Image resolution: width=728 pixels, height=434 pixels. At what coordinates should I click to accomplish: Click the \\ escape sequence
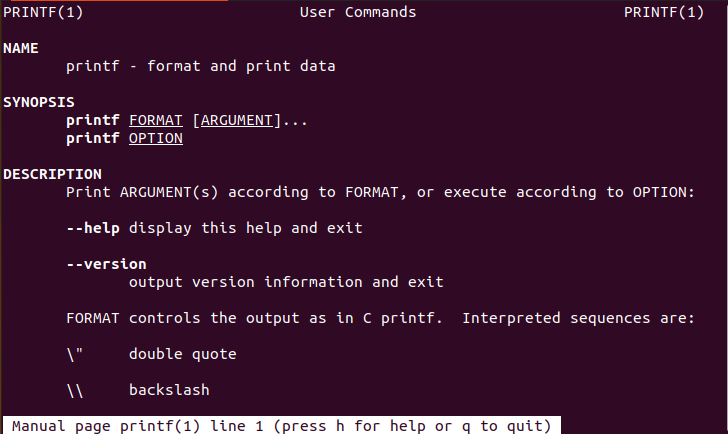tap(74, 390)
